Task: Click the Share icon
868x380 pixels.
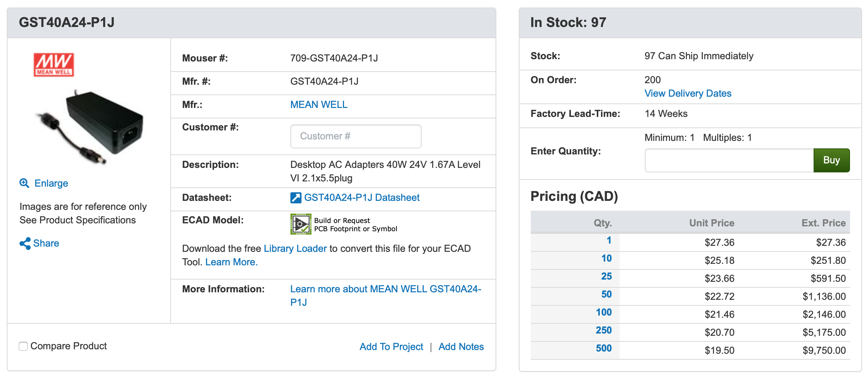Action: point(25,243)
